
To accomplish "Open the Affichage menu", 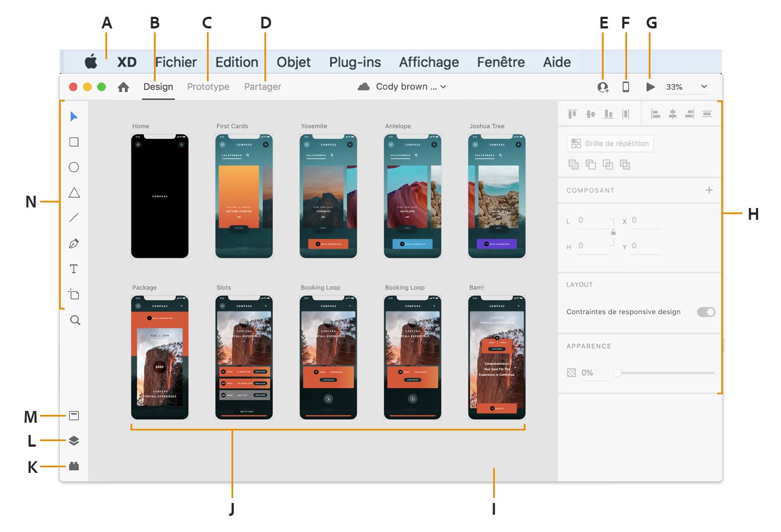I will (428, 62).
